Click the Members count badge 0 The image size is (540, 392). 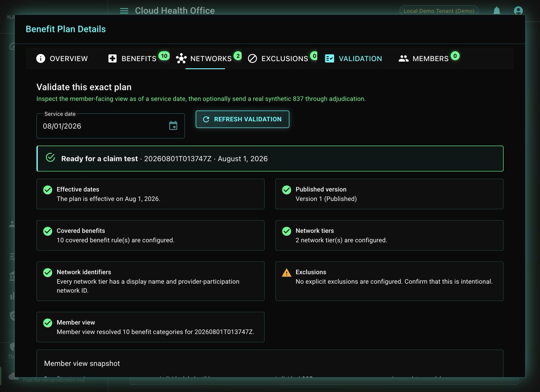(x=455, y=56)
